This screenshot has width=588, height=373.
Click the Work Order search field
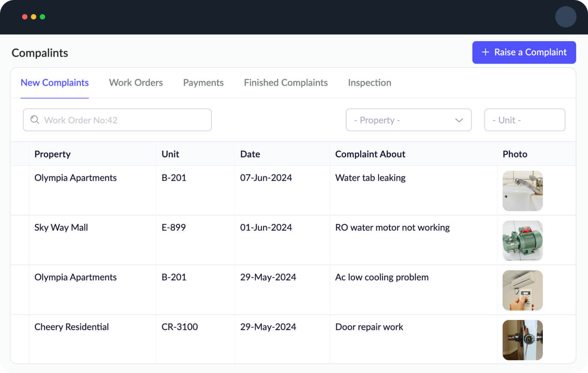[117, 120]
